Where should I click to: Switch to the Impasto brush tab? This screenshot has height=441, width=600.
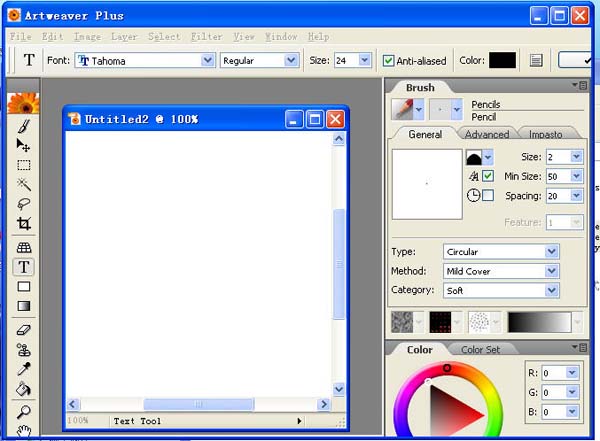tap(546, 134)
